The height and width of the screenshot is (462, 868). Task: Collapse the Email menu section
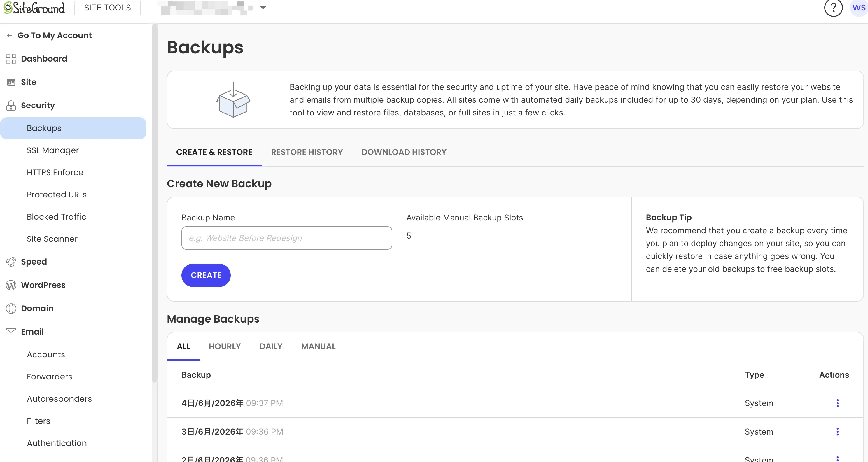pos(32,332)
